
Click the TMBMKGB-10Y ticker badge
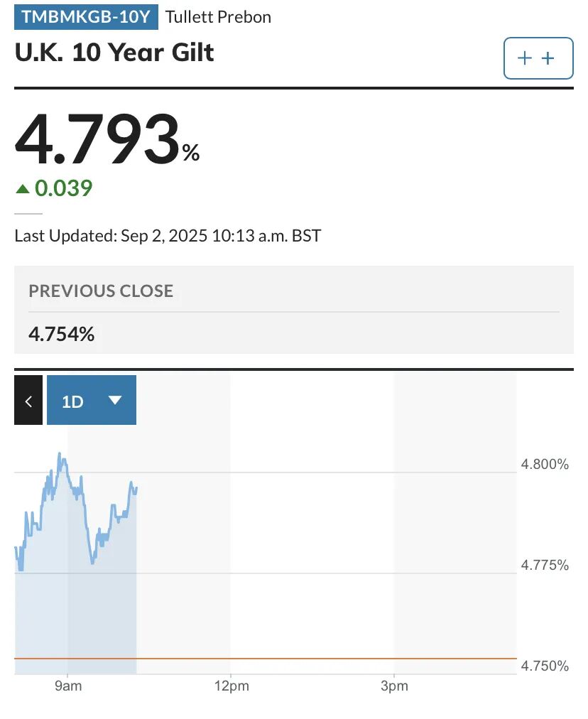coord(86,17)
